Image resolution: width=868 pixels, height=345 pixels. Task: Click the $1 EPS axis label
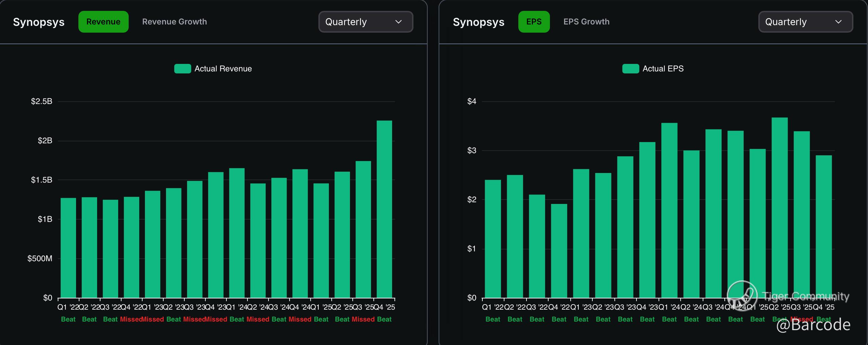(472, 249)
